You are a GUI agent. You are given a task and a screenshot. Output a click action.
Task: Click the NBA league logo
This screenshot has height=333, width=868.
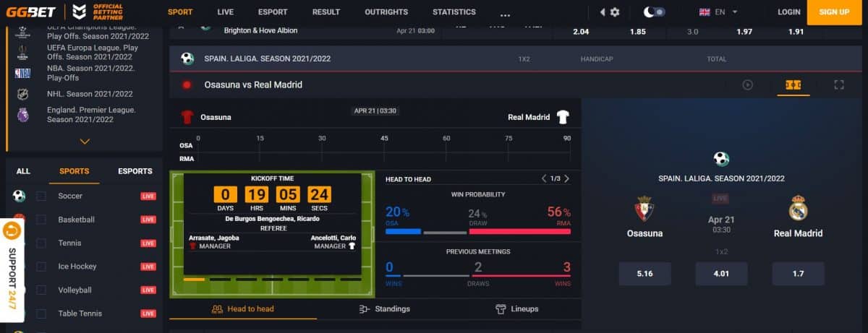point(23,73)
